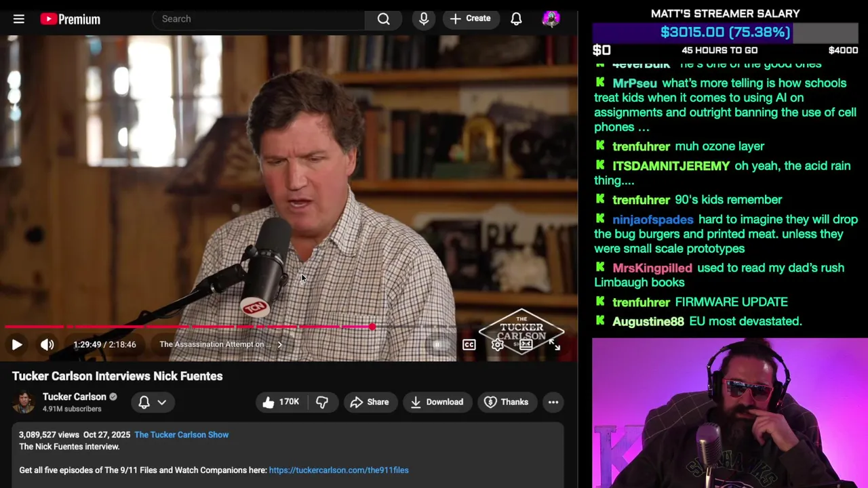This screenshot has width=868, height=488.
Task: Open the YouTube hamburger guide menu
Action: tap(19, 19)
